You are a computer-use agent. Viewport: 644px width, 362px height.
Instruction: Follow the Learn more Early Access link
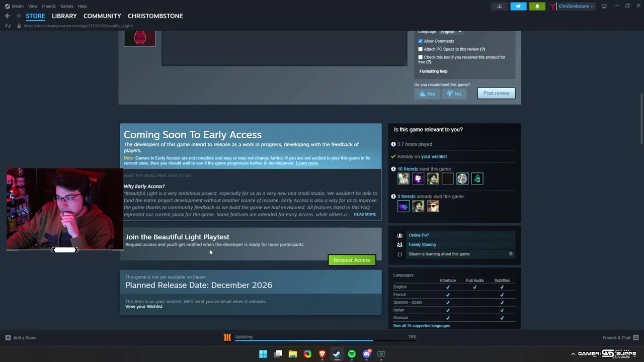pos(307,163)
